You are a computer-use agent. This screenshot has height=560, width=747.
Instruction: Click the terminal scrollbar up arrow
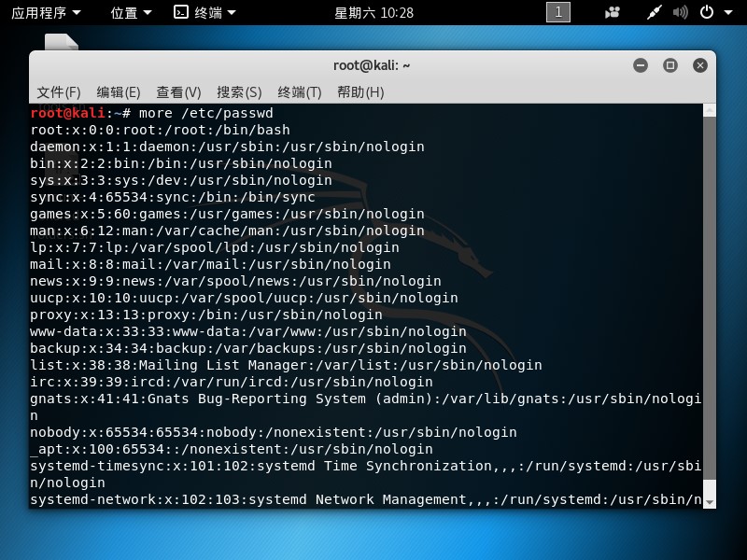710,110
